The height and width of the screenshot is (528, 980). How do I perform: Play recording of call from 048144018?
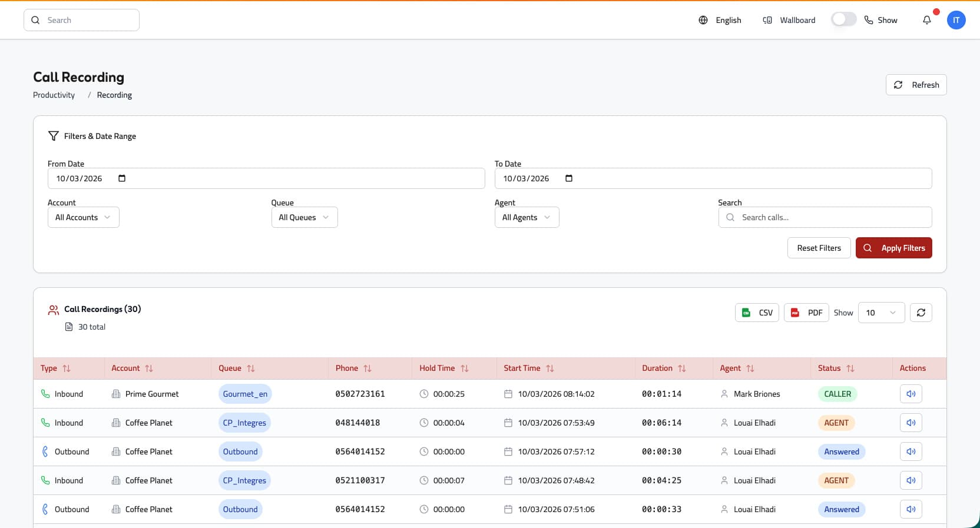coord(911,423)
